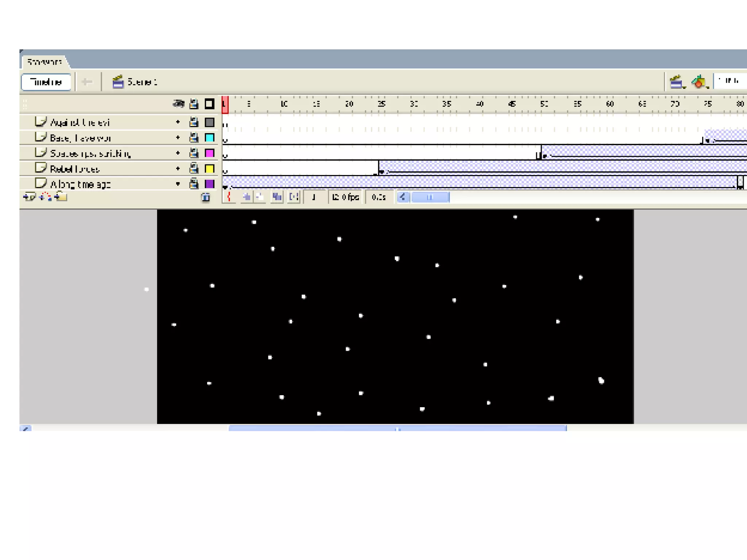The width and height of the screenshot is (747, 560).
Task: Click the Delete Layer trash icon
Action: click(206, 198)
